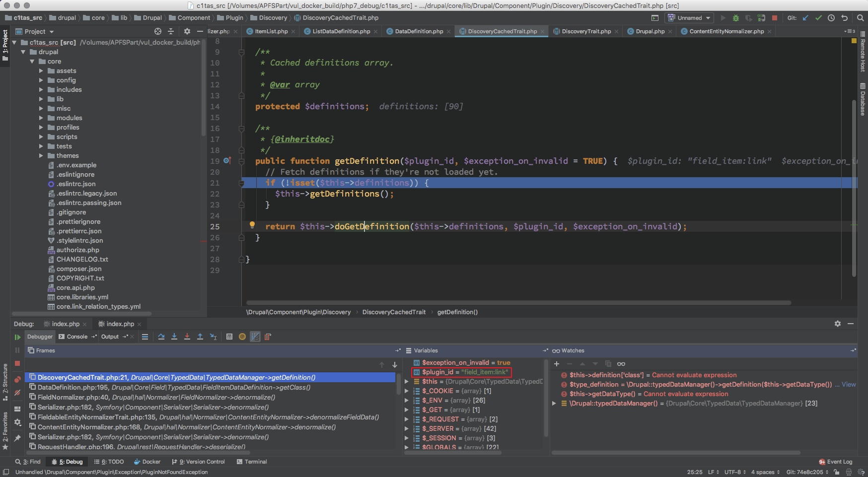Toggle Mute Breakpoints in debug sidebar

[17, 393]
